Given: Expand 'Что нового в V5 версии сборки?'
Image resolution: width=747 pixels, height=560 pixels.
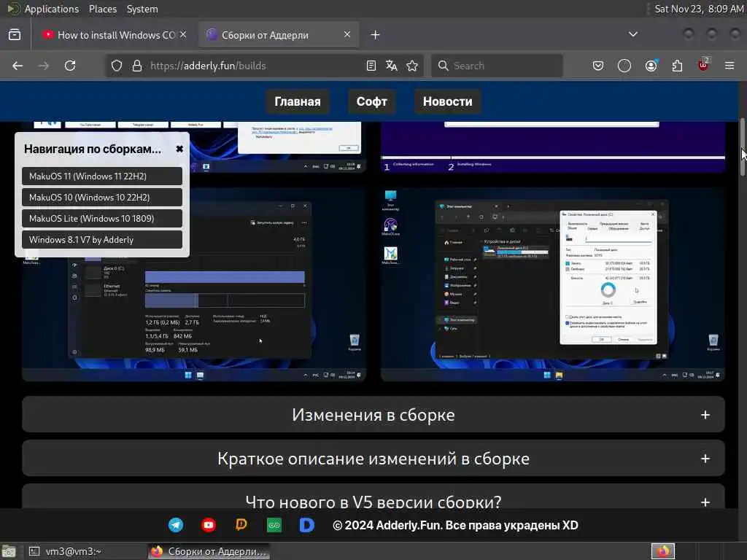Looking at the screenshot, I should 373,497.
